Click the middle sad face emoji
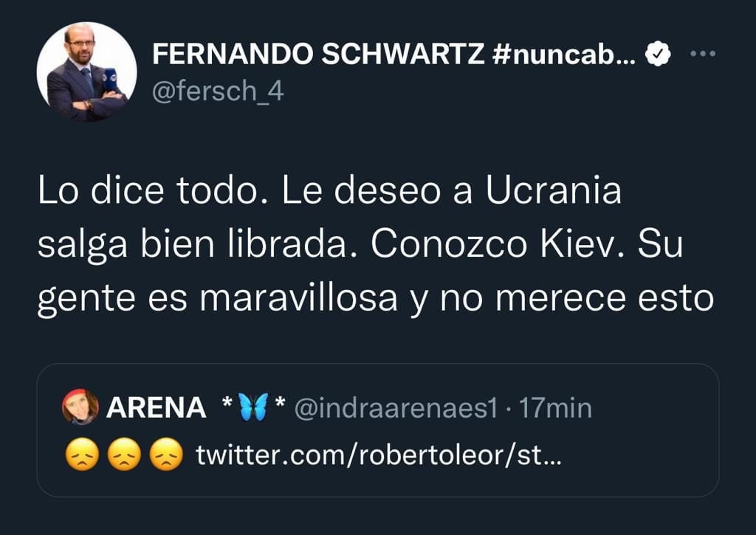Viewport: 756px width, 535px height. 124,455
